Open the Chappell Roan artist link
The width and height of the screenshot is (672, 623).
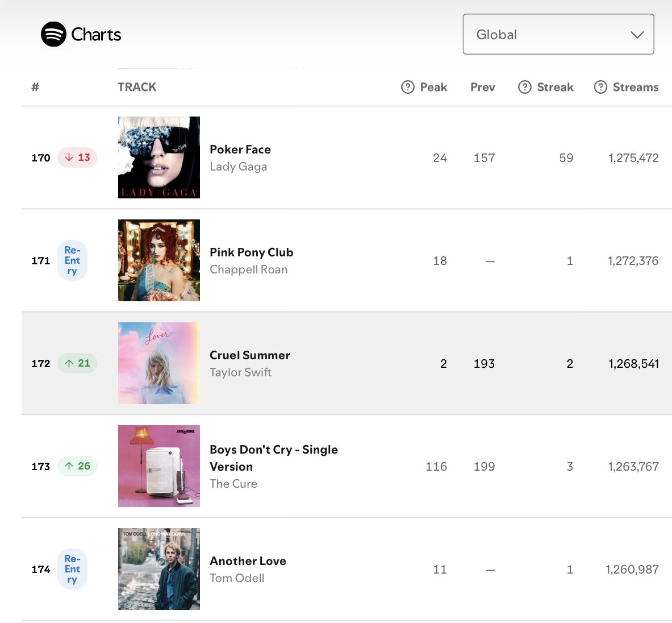[249, 269]
